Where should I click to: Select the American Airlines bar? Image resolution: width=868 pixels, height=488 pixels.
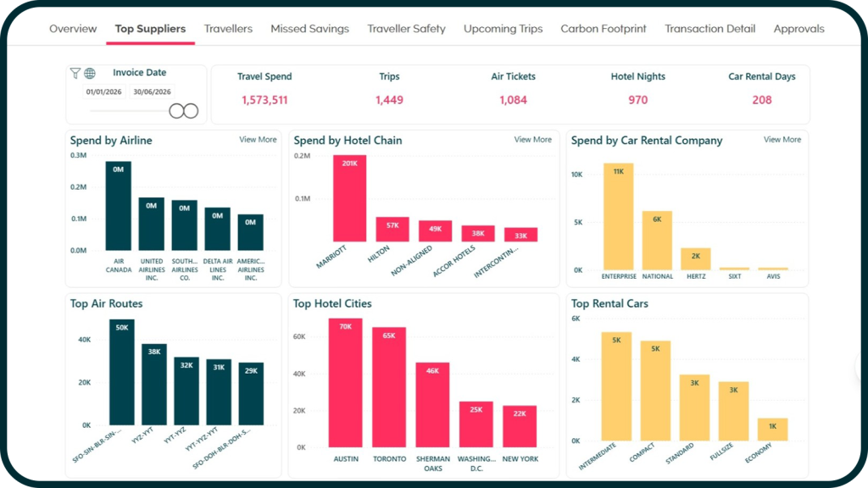pyautogui.click(x=251, y=232)
